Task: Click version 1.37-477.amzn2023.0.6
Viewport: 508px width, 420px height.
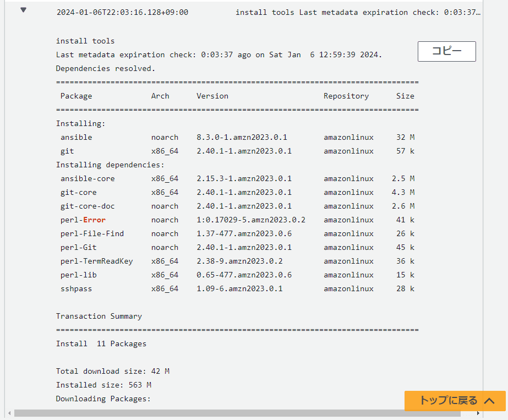Action: (x=244, y=234)
